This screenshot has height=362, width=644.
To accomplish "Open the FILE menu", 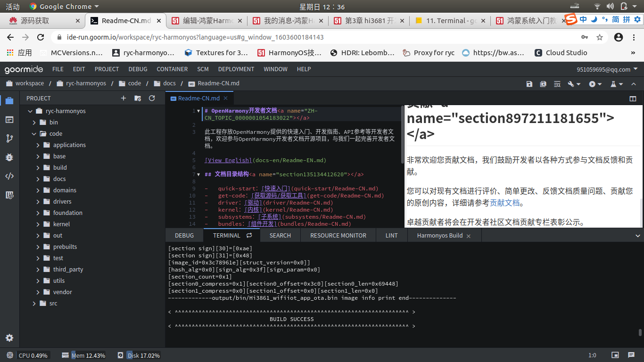I will click(x=58, y=69).
